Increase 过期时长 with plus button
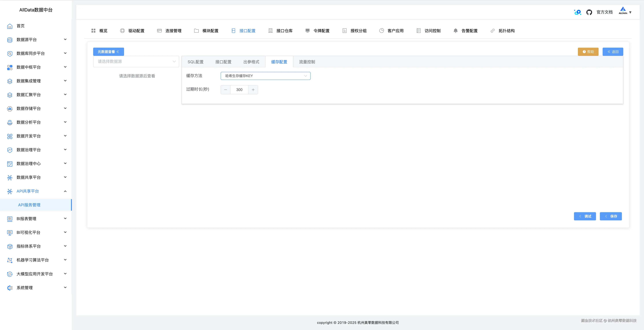 coord(253,90)
